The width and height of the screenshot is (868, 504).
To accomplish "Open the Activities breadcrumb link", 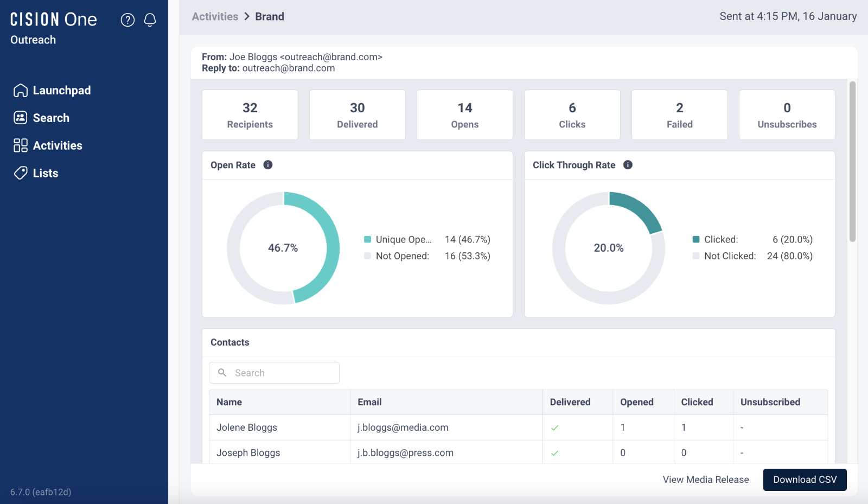I will 215,16.
